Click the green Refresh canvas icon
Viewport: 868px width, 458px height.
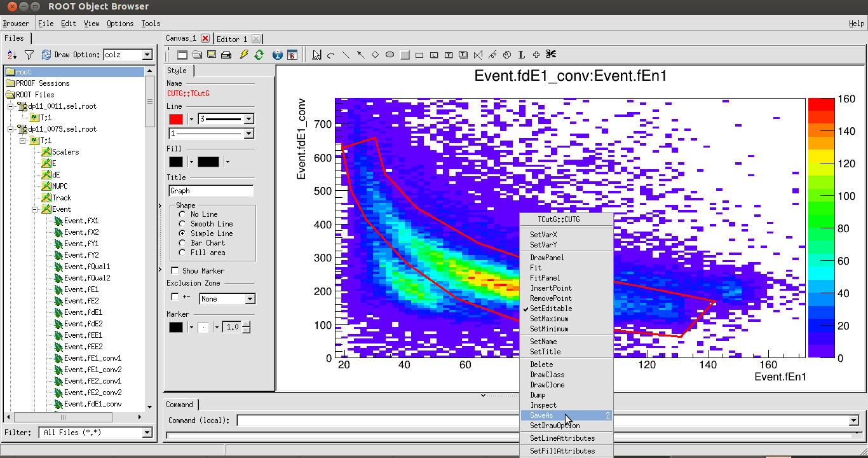(x=259, y=55)
